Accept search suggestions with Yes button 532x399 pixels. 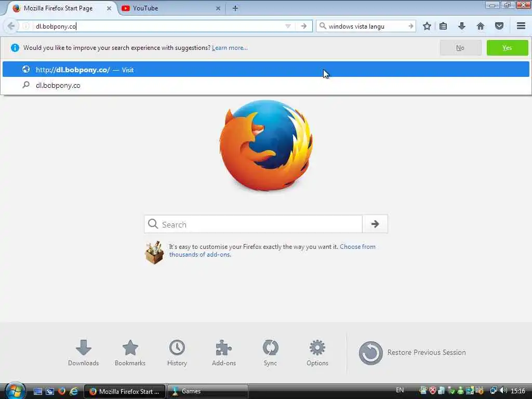507,48
